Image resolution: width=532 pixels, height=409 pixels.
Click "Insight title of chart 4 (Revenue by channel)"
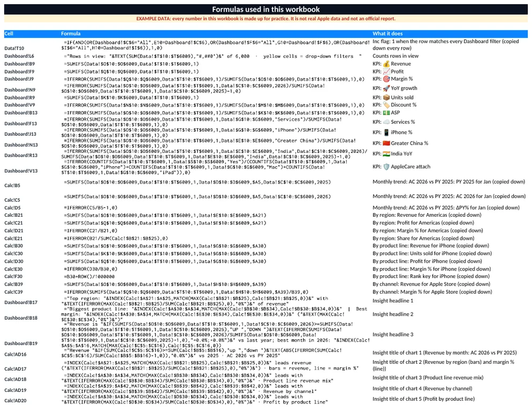(x=422, y=389)
